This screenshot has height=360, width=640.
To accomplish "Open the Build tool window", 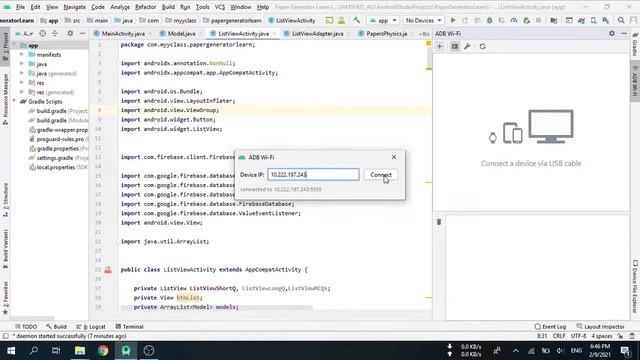I will (56, 327).
